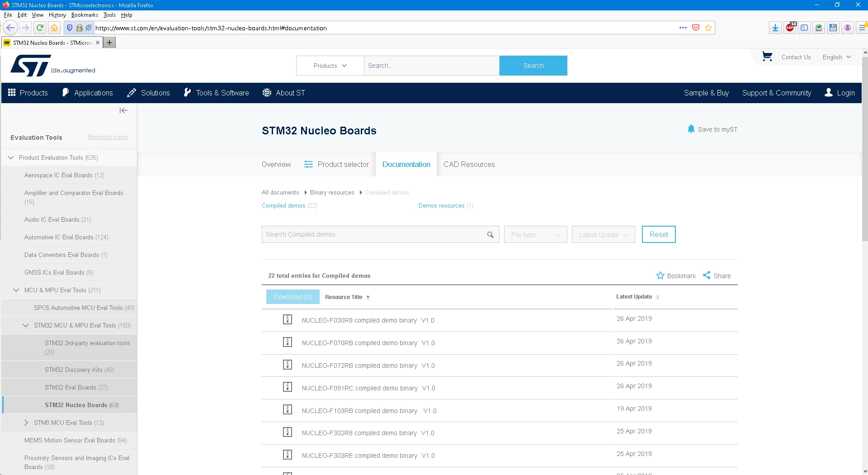This screenshot has width=868, height=475.
Task: Go to Binary resources breadcrumb
Action: tap(332, 192)
